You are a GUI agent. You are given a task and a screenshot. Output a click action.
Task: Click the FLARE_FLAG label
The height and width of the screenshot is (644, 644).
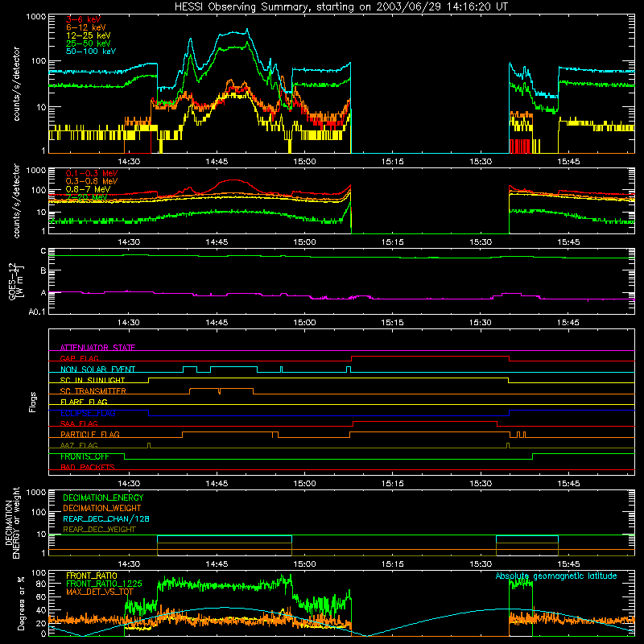(x=84, y=402)
